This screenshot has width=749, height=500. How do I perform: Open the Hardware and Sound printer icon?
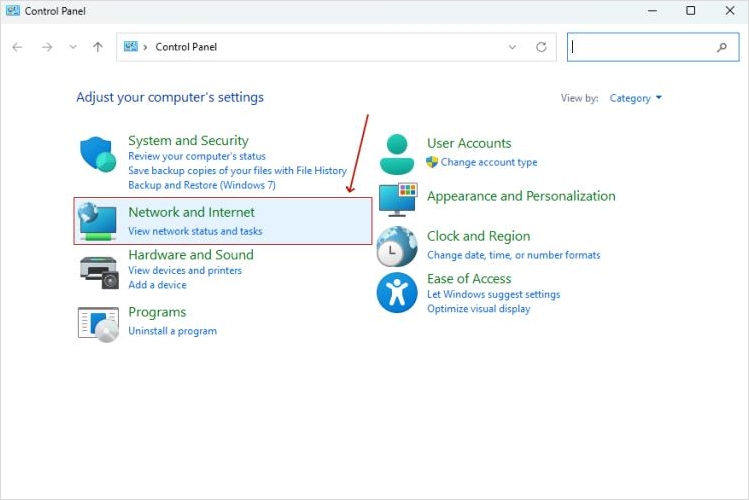[x=98, y=272]
